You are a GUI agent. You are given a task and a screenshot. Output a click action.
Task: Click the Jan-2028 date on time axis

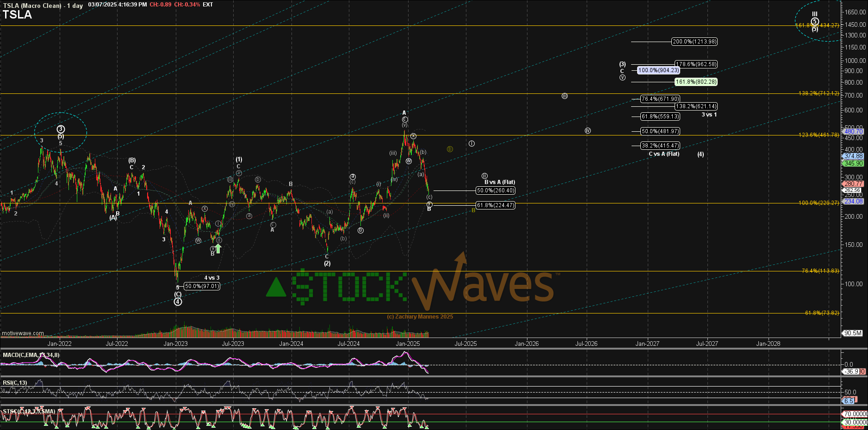pyautogui.click(x=768, y=344)
